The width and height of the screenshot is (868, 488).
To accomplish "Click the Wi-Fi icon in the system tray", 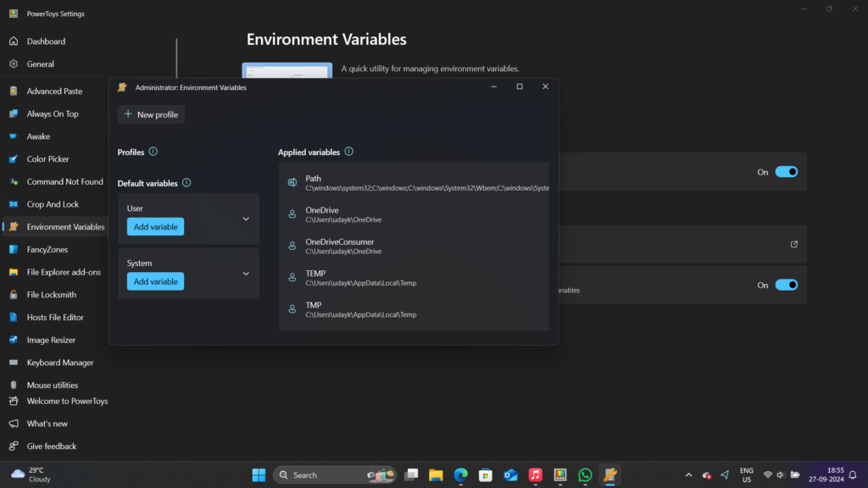I will click(768, 474).
